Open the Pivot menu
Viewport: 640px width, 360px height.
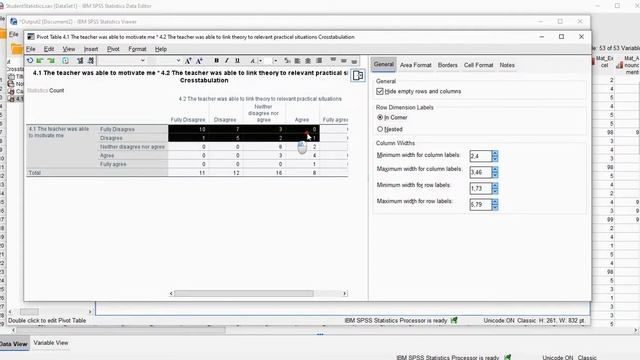tap(113, 49)
